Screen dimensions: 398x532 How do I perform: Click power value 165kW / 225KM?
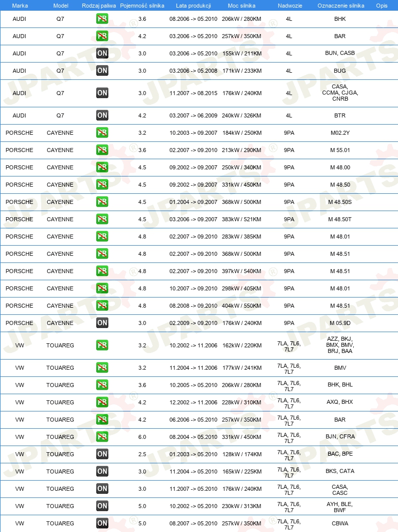coord(242,472)
